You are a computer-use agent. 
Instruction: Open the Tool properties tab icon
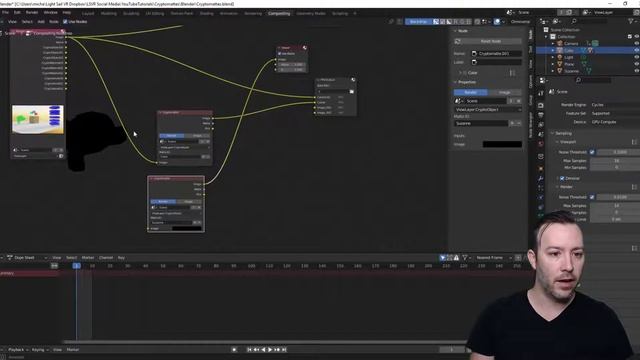point(541,94)
